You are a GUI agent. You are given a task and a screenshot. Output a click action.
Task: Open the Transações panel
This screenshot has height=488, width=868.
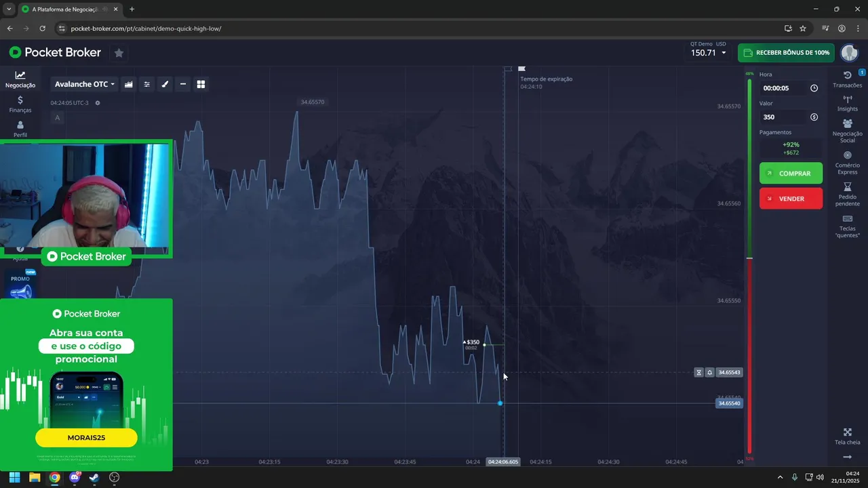848,79
